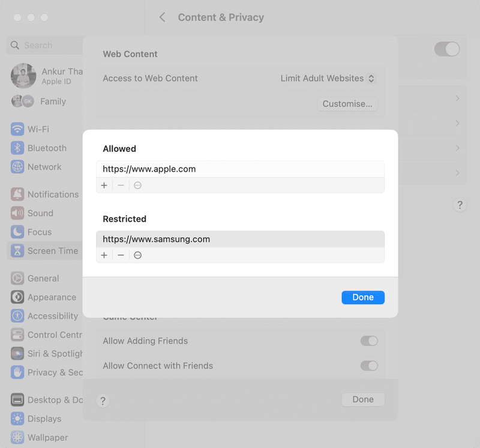Remove the selected Restricted website
Screen dimensions: 480x448
click(x=121, y=255)
